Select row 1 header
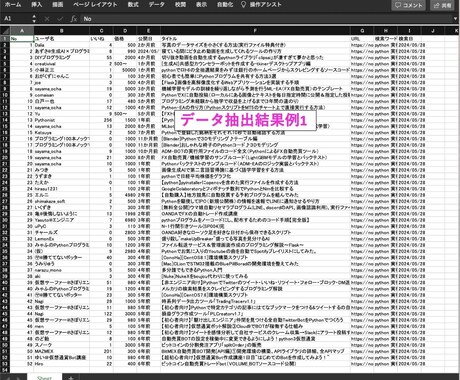 [5, 39]
